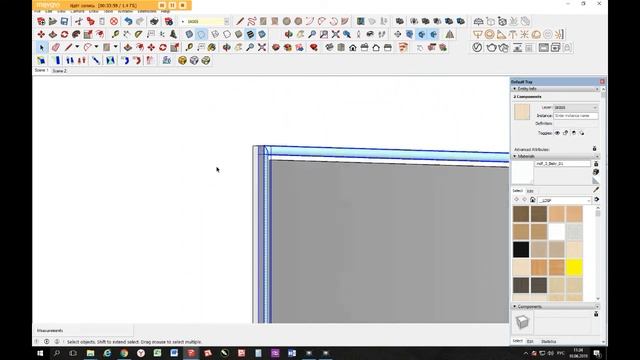
Task: Print the model with the printer icon
Action: tap(154, 21)
